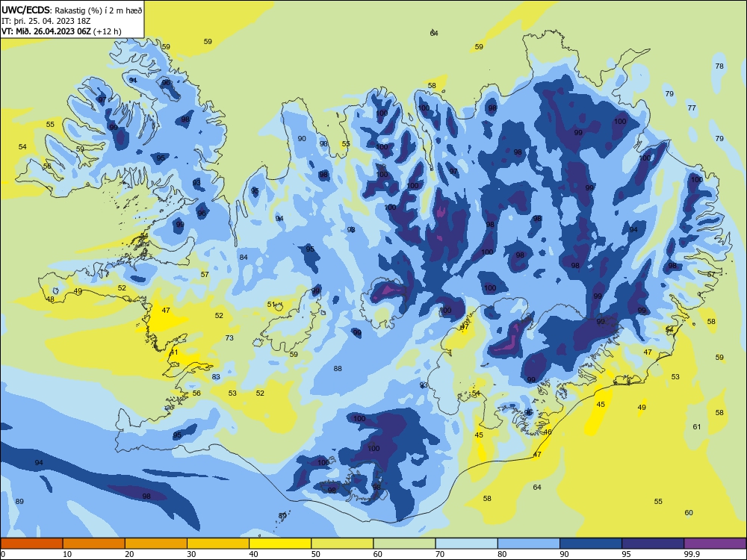Select the map value '51'
The height and width of the screenshot is (560, 747).
click(x=272, y=304)
